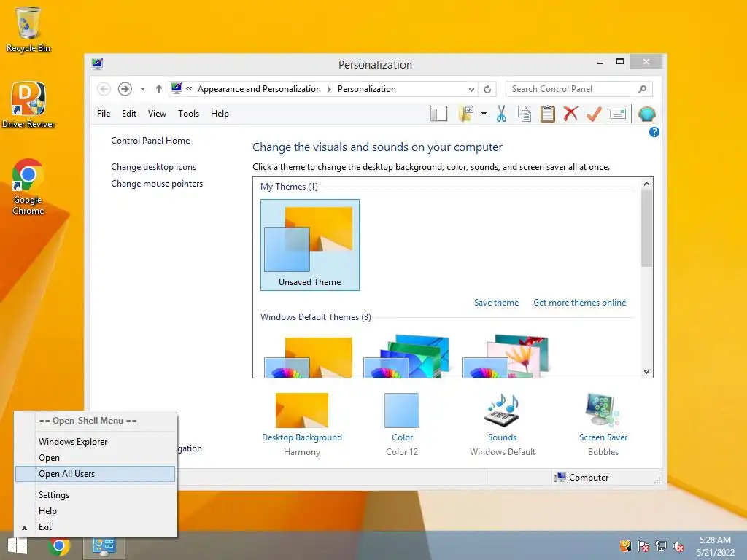Click the red X Delete icon
Image resolution: width=747 pixels, height=560 pixels.
[570, 114]
